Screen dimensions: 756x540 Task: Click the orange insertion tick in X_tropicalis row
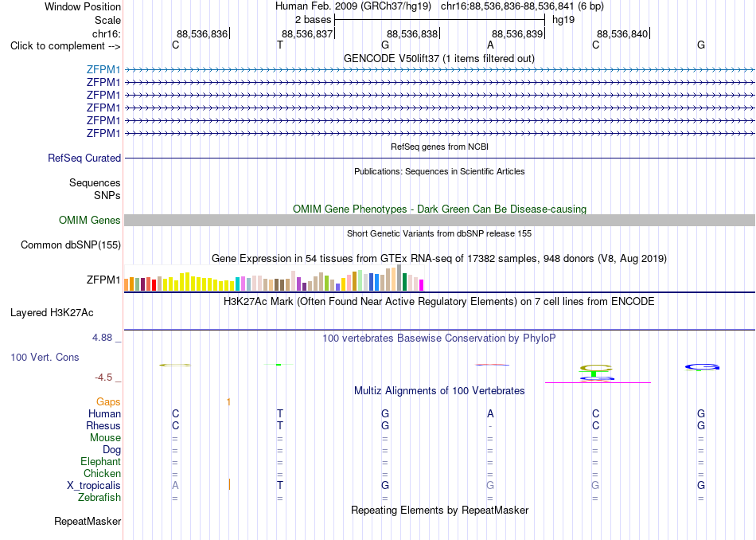229,484
